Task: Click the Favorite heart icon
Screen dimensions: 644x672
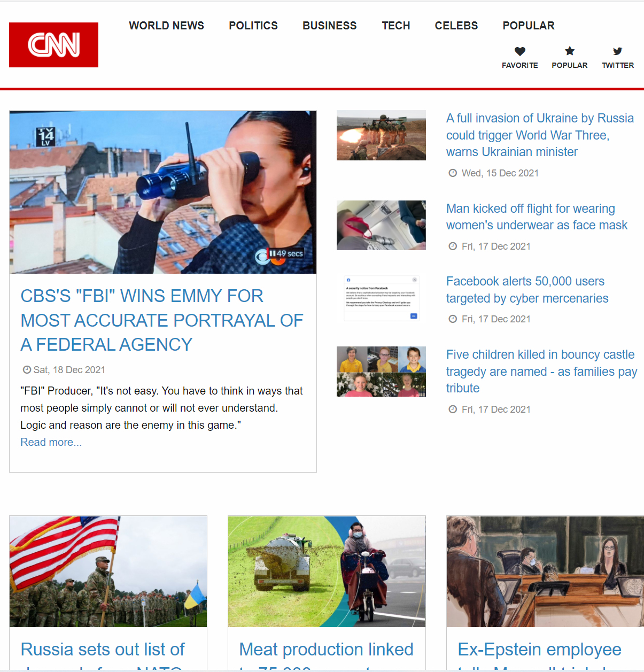Action: [x=520, y=51]
